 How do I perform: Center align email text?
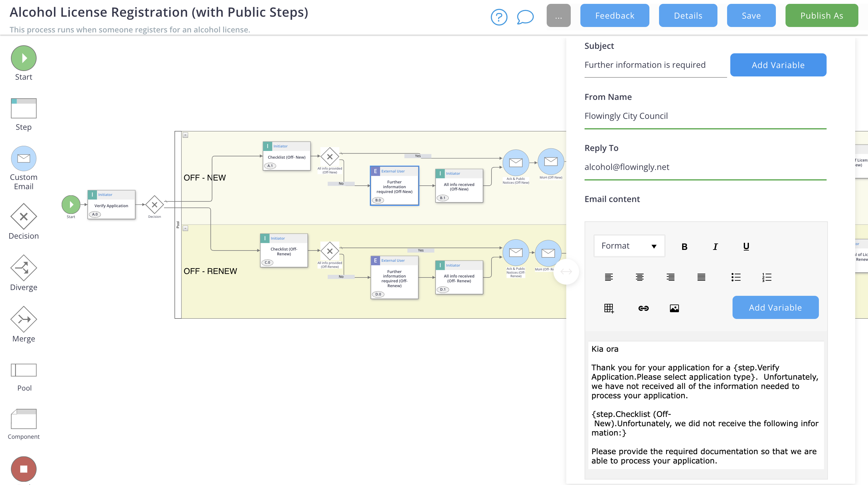(x=639, y=278)
